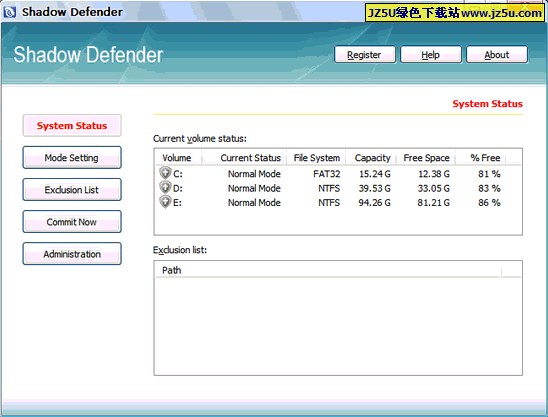Select the D: volume row label
Viewport: 548px width, 417px height.
pos(178,188)
